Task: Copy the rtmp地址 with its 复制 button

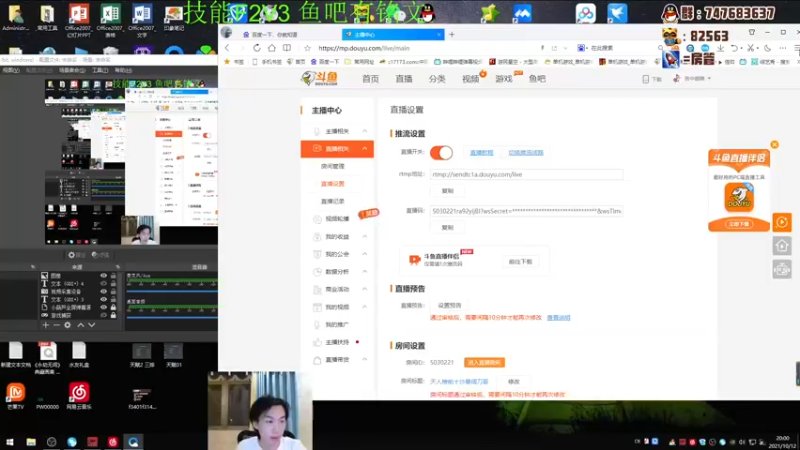Action: [447, 191]
